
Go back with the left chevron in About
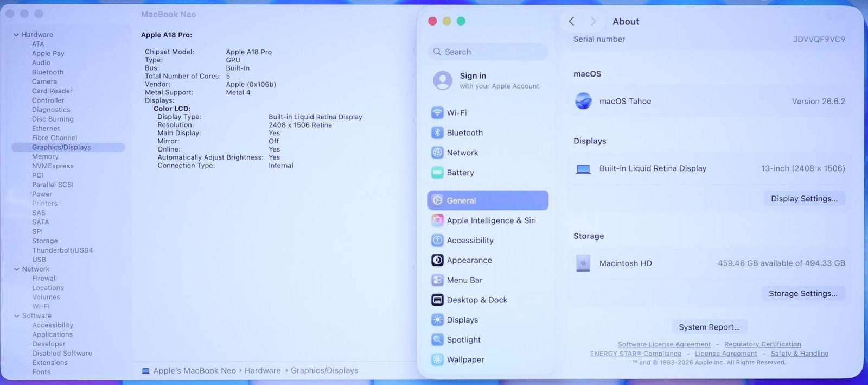[x=571, y=21]
